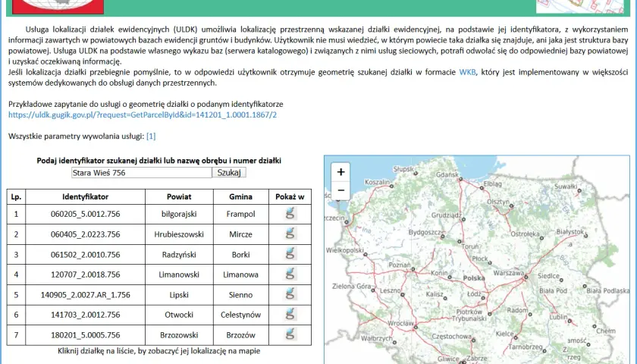
Task: Click the Limanowa gmina cell
Action: [241, 275]
